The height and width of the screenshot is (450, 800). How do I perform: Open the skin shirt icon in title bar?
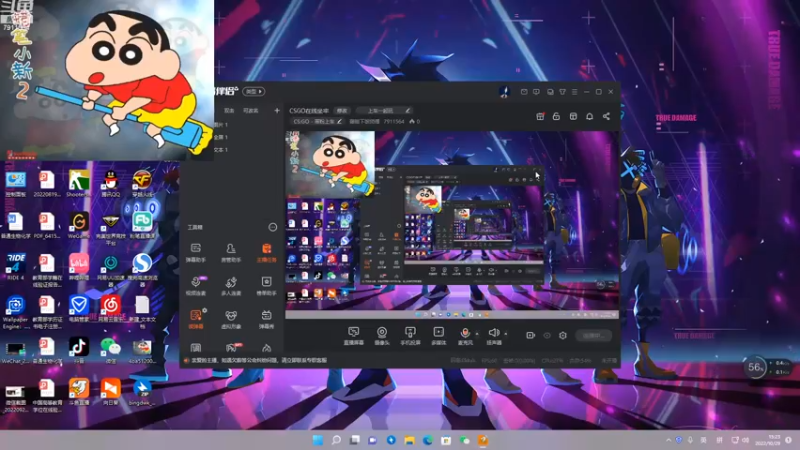[x=562, y=92]
